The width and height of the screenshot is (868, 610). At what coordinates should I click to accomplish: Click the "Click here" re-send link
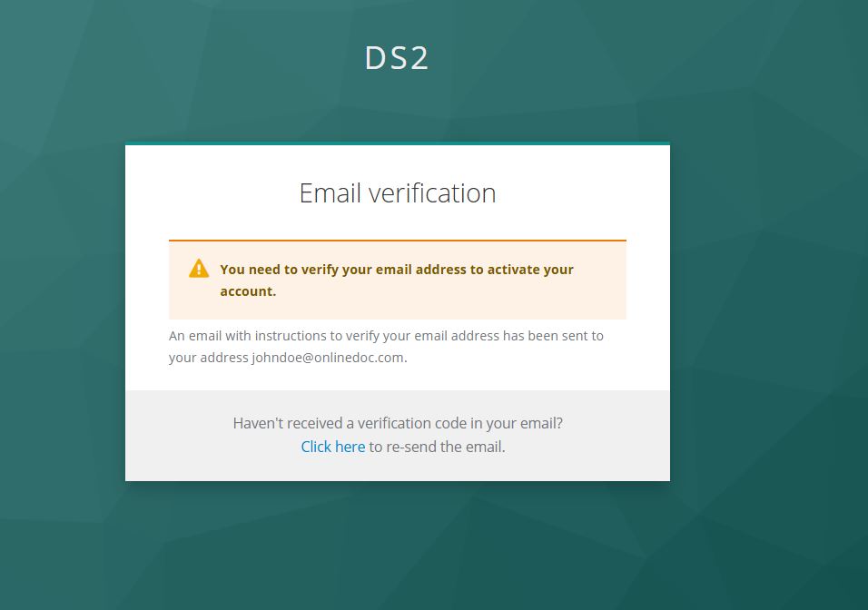click(x=332, y=447)
